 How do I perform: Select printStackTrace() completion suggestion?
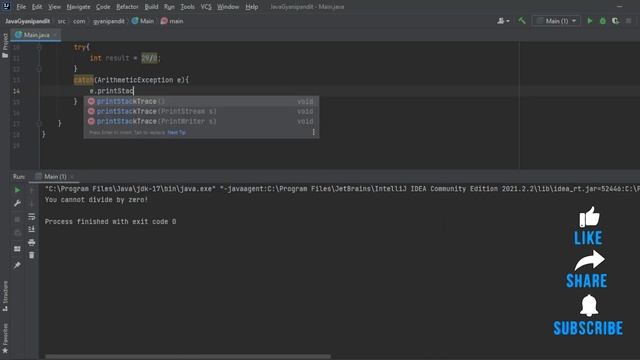pyautogui.click(x=201, y=101)
